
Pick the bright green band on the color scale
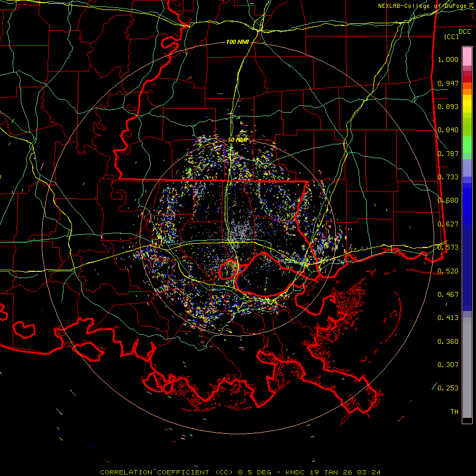point(467,144)
